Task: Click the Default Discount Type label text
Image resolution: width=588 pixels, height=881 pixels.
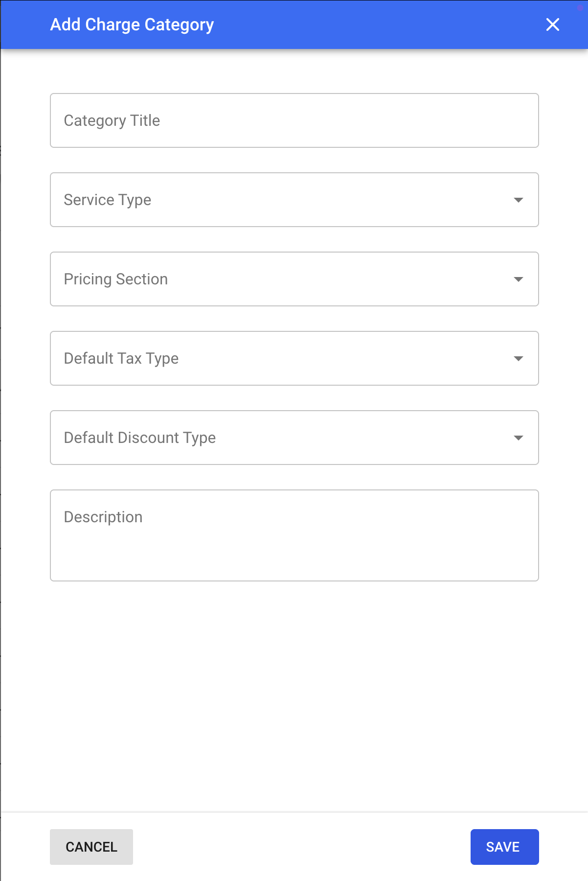Action: (x=140, y=438)
